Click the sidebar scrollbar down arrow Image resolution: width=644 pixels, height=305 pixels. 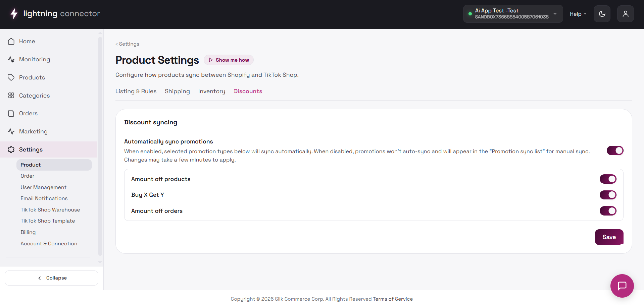pos(100,262)
